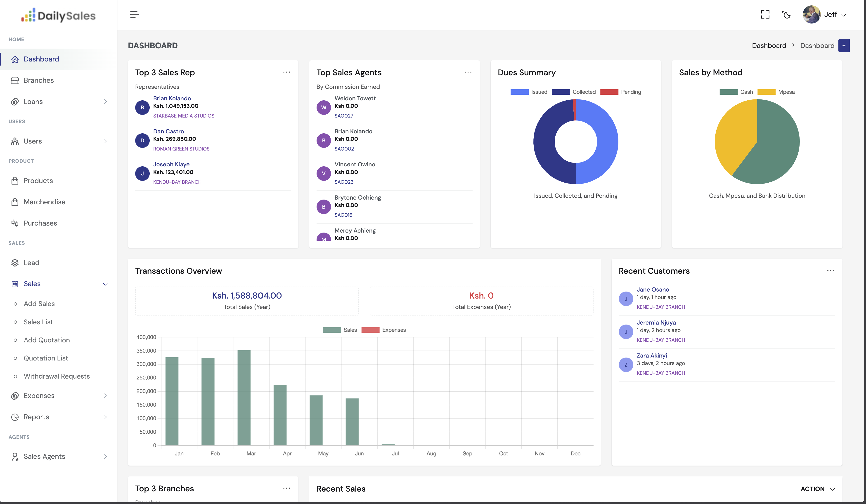
Task: Expand the Reports submenu chevron
Action: 105,417
